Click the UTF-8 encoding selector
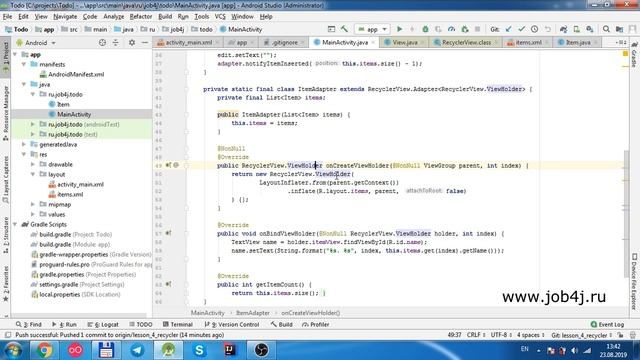The image size is (640, 360). [x=501, y=335]
